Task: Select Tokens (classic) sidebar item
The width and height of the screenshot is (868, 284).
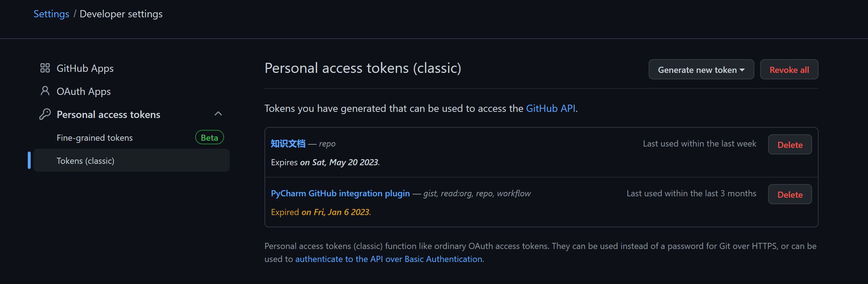Action: [x=86, y=161]
